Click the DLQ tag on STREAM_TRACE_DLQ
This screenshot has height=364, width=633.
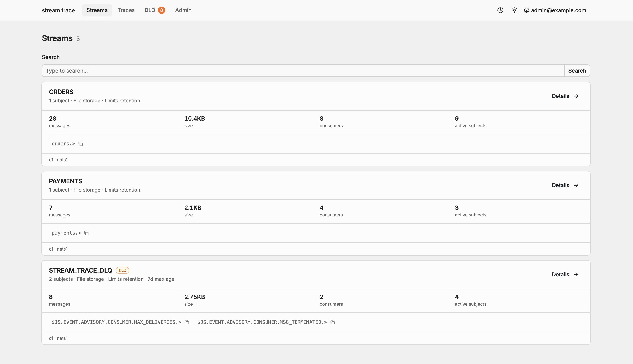tap(122, 271)
